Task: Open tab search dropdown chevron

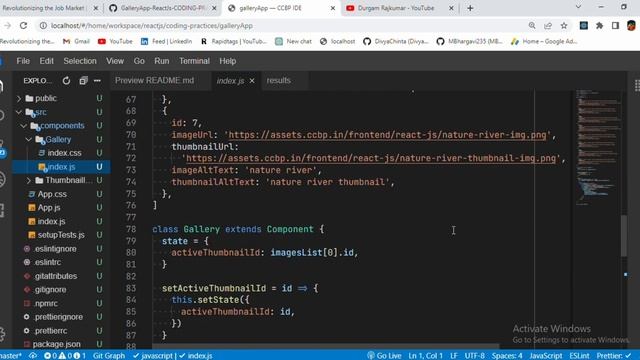Action: click(578, 7)
